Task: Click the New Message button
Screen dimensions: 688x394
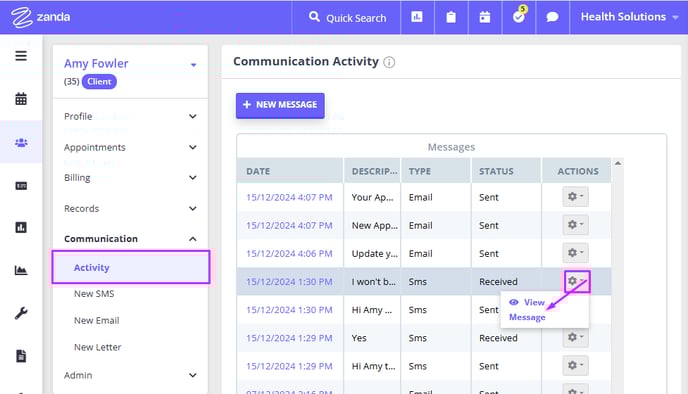Action: tap(280, 105)
